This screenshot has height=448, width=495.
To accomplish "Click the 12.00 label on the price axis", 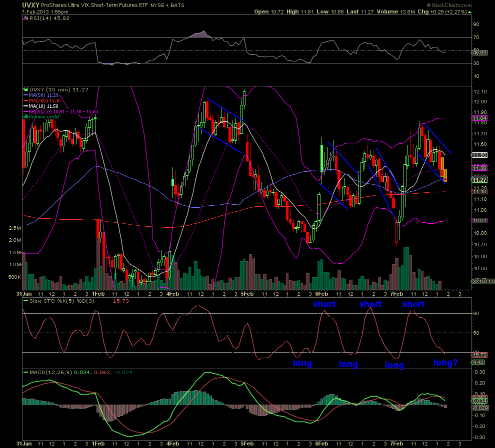I will 480,101.
